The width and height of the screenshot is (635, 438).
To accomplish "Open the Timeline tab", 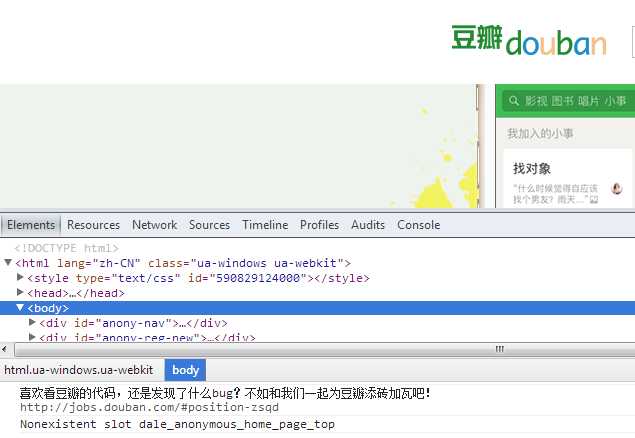I will [x=265, y=225].
